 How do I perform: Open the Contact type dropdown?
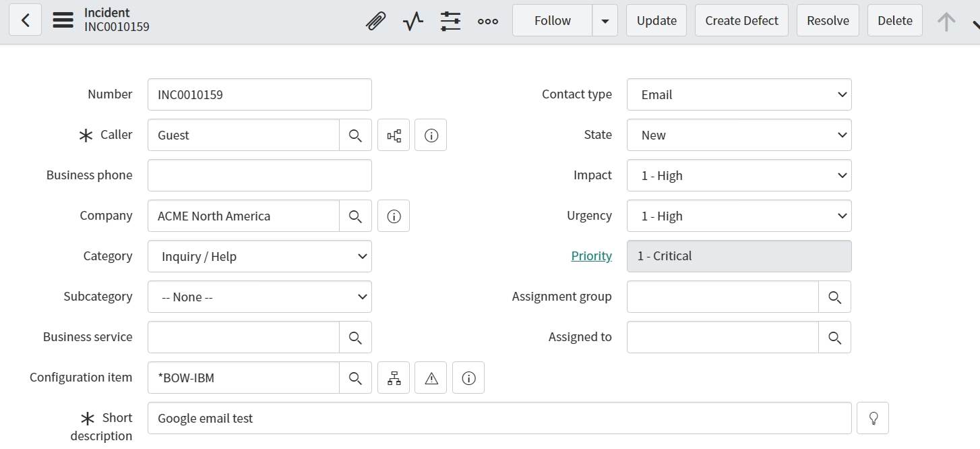[x=739, y=94]
